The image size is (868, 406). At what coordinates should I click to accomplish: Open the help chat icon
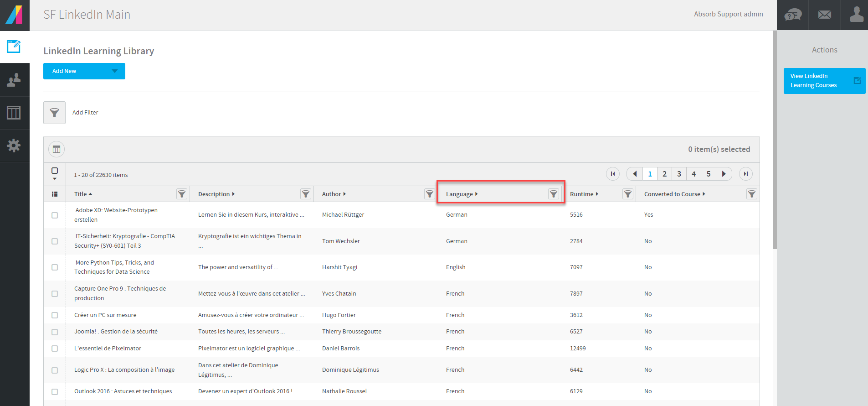click(793, 15)
